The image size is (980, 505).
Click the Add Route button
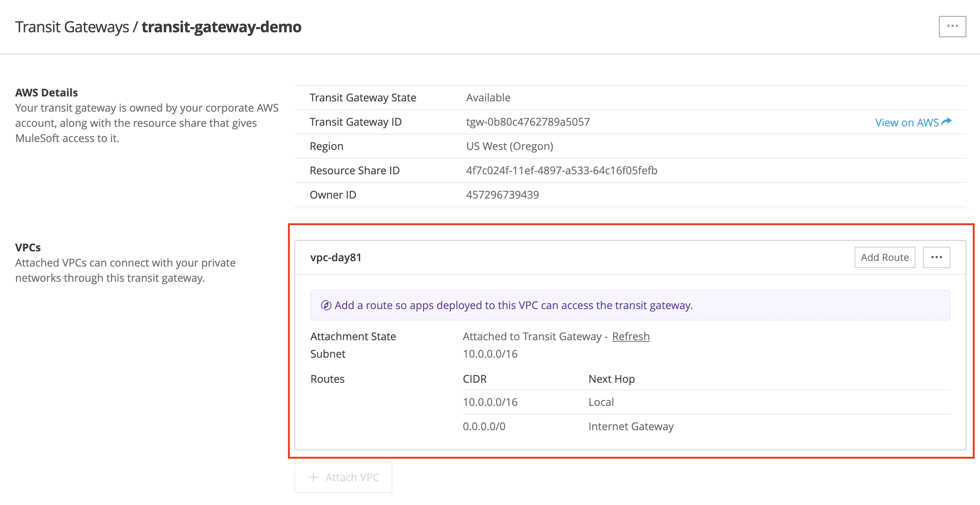885,257
